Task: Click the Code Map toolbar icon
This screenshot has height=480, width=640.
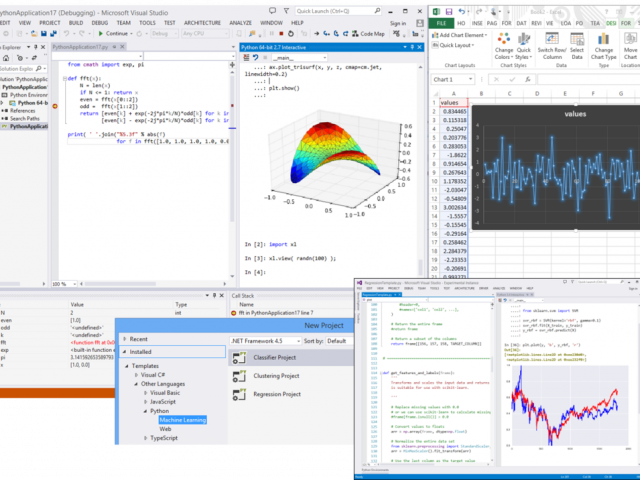Action: (353, 33)
